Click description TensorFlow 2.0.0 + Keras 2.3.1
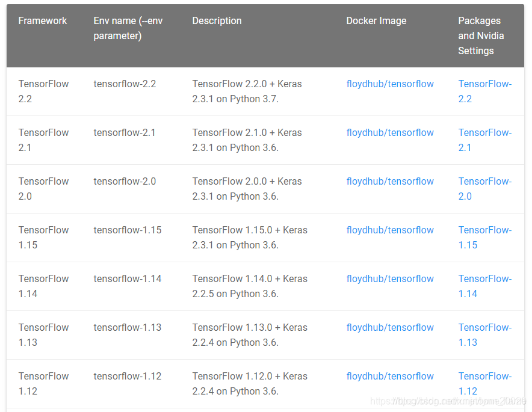Viewport: 532px width, 412px height. tap(247, 189)
